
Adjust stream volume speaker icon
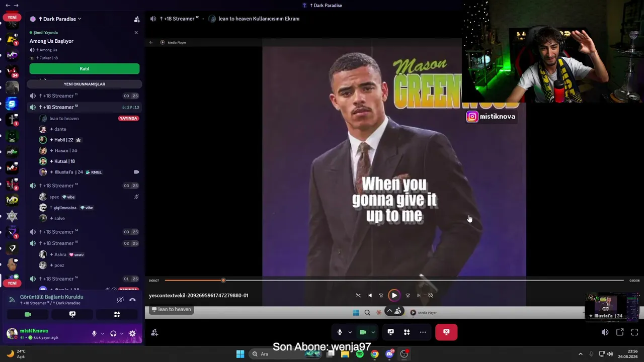click(x=605, y=332)
